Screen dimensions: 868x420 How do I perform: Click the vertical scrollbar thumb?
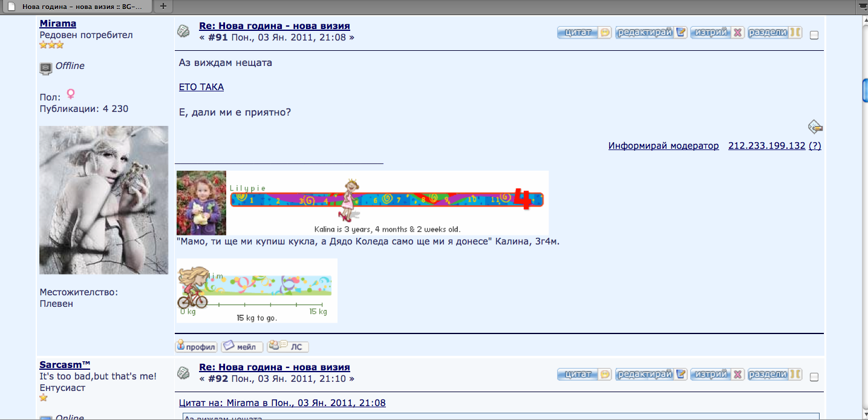tap(864, 91)
